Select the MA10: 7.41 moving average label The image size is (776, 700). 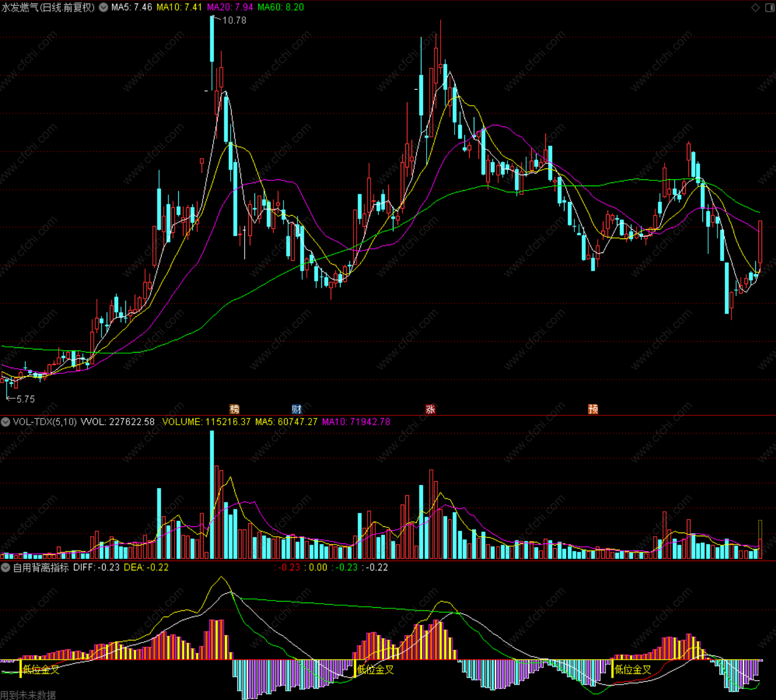[179, 7]
